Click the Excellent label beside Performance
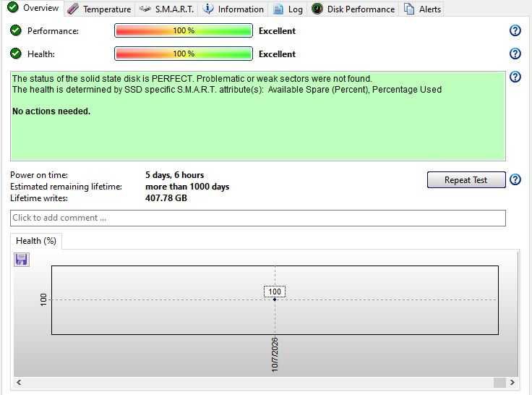Image resolution: width=532 pixels, height=395 pixels. 277,31
